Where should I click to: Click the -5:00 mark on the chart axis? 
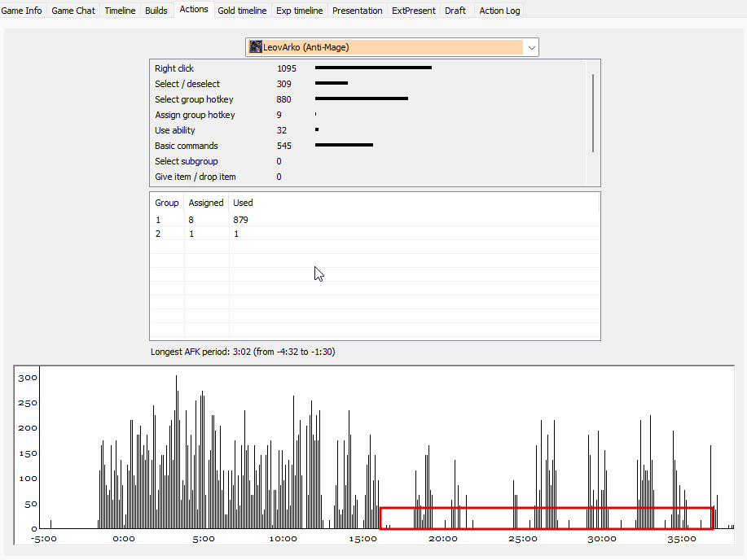coord(44,539)
